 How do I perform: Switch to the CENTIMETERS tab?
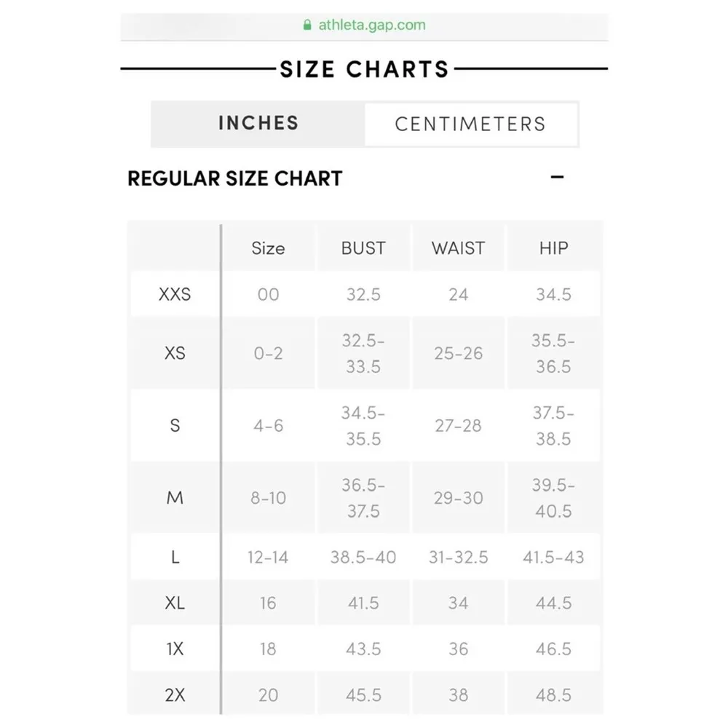pyautogui.click(x=470, y=124)
